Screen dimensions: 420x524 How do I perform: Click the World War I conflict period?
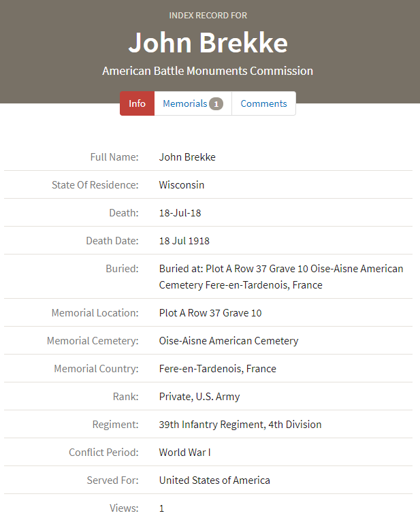pyautogui.click(x=187, y=453)
